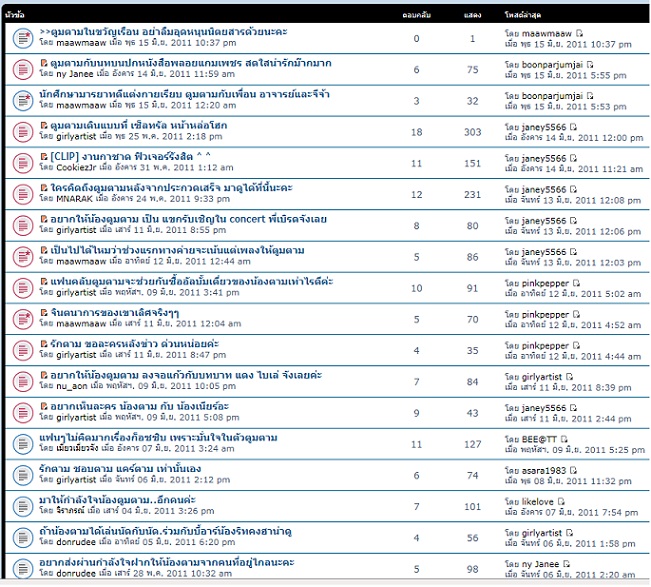
Task: Open last poster boonparjumjai's profile in the 5:55 pm row
Action: pos(552,64)
